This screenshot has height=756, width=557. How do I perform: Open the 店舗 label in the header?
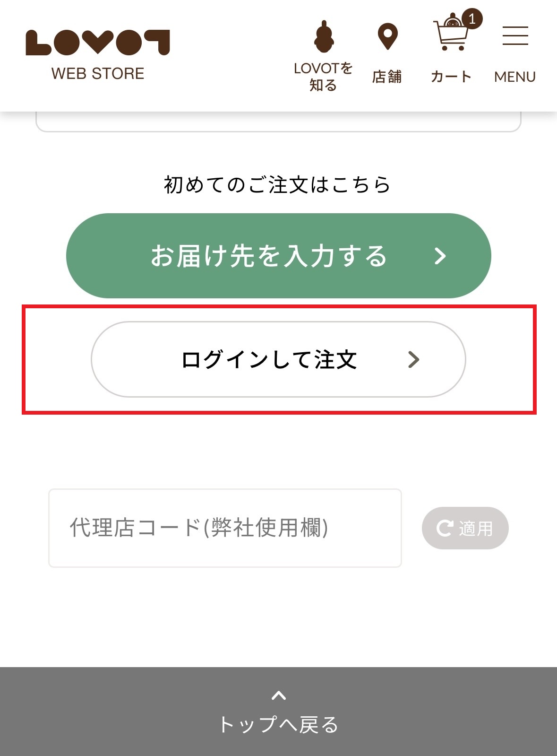pyautogui.click(x=387, y=77)
